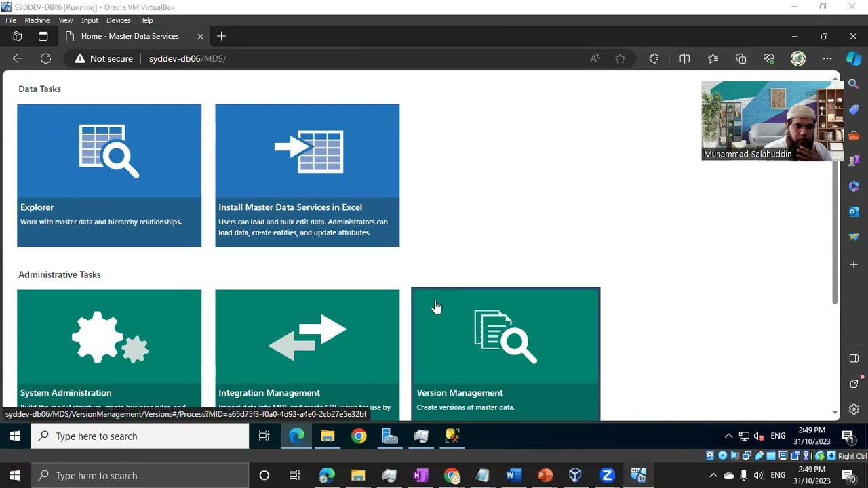The width and height of the screenshot is (868, 488).
Task: Show hidden icons in host tray
Action: click(x=713, y=475)
